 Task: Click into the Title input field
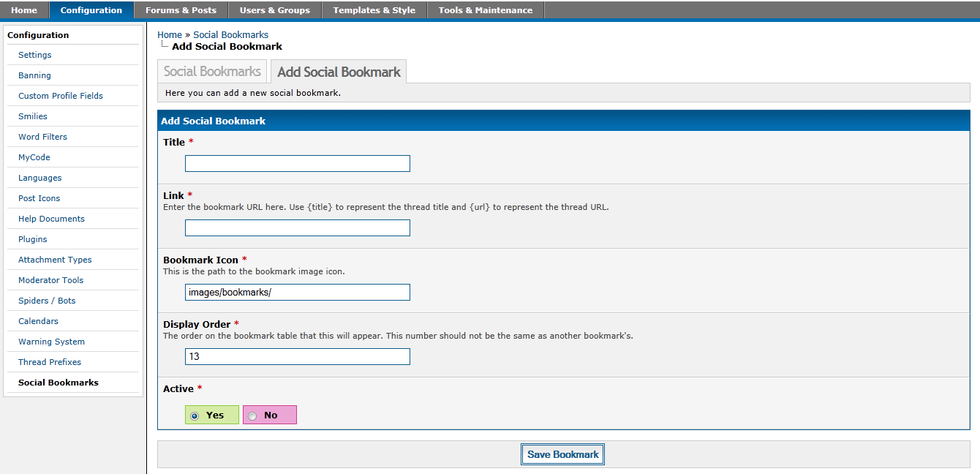[297, 163]
